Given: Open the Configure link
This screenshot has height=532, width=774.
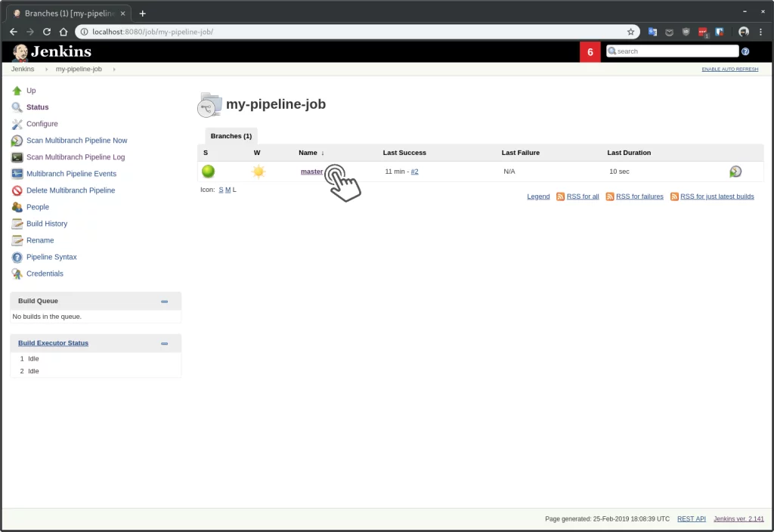Looking at the screenshot, I should (x=42, y=124).
